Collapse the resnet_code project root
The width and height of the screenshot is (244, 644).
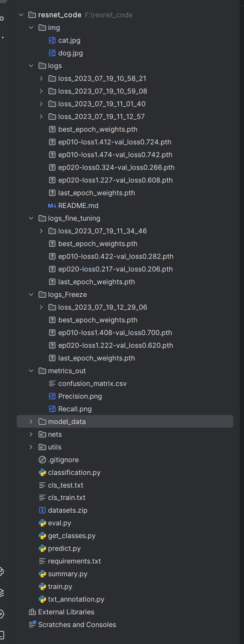point(21,15)
